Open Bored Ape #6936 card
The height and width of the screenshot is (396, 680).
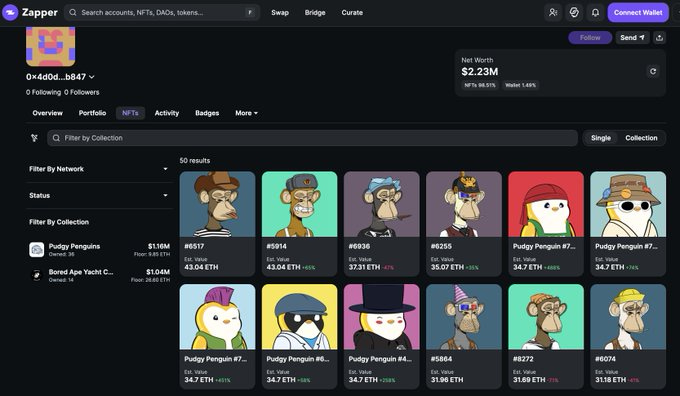point(382,224)
